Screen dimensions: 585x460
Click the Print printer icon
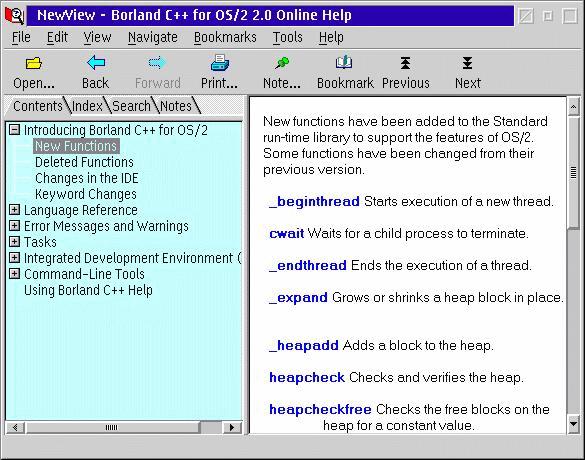pos(220,63)
